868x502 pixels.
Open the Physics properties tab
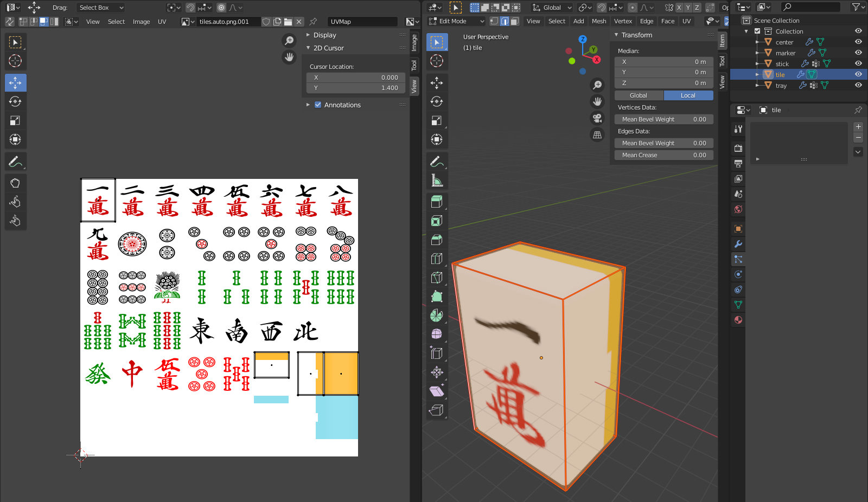(738, 274)
